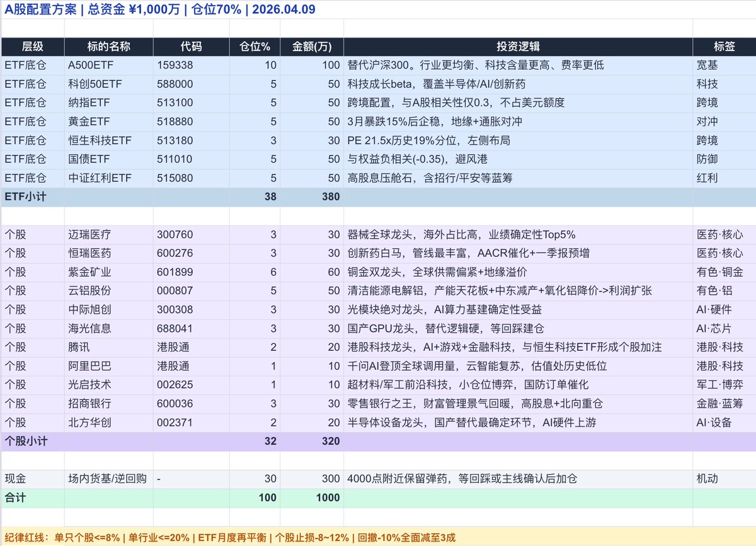
Task: Select the '现金' row label
Action: point(33,479)
